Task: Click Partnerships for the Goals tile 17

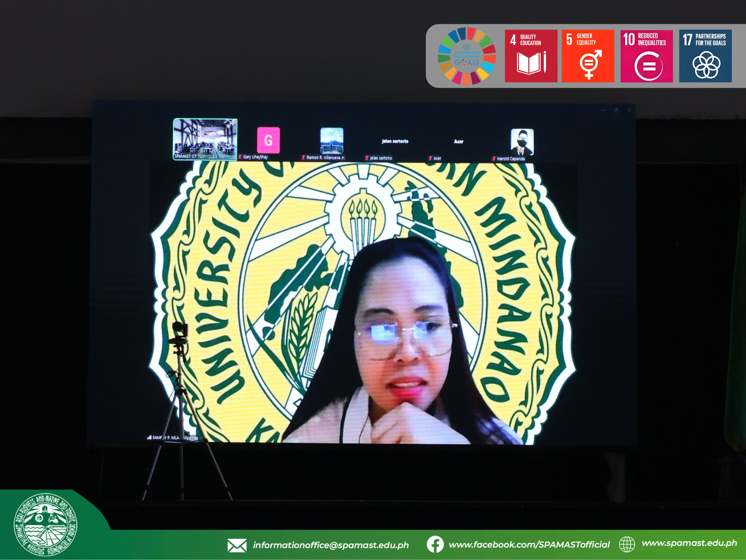Action: coord(705,56)
